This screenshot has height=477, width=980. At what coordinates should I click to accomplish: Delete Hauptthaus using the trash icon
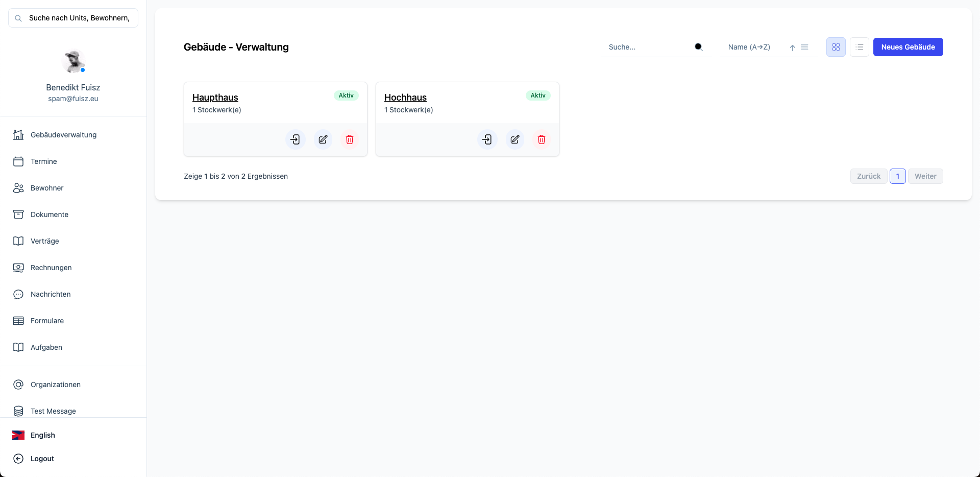tap(349, 139)
